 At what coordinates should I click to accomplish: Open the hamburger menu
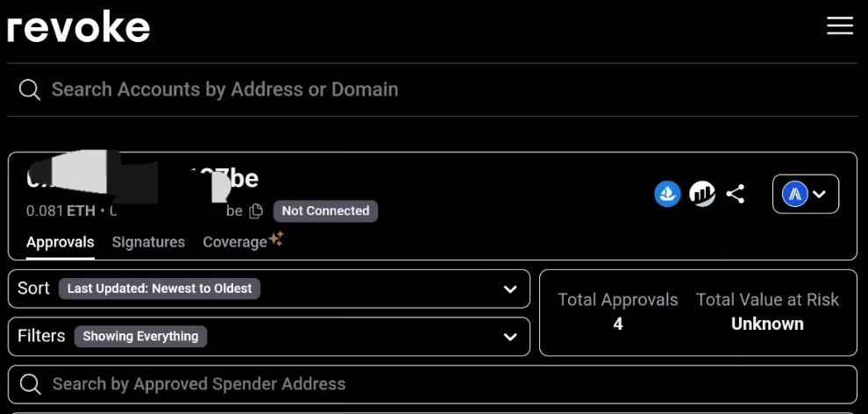tap(840, 25)
